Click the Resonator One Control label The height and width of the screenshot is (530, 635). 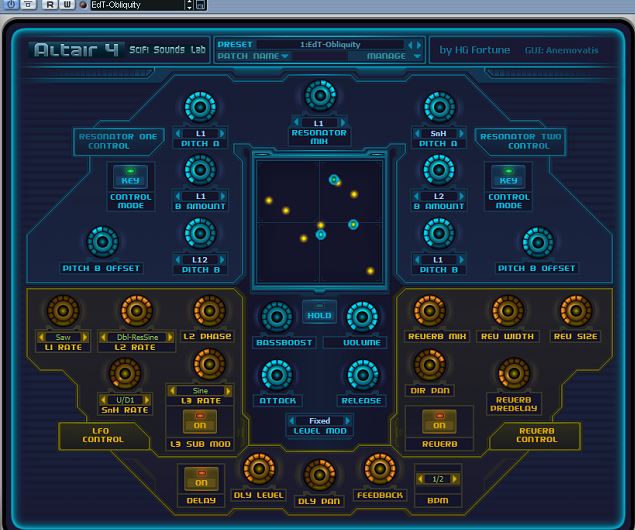pyautogui.click(x=118, y=141)
